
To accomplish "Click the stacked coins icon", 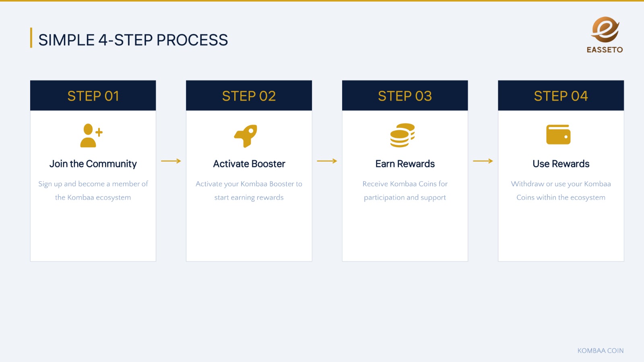I will [x=402, y=135].
